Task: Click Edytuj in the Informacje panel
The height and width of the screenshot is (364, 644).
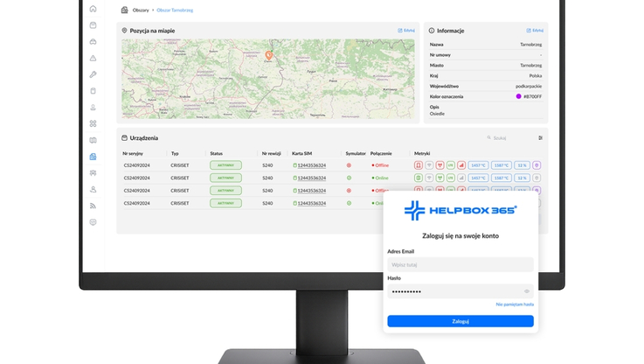Action: pos(535,31)
